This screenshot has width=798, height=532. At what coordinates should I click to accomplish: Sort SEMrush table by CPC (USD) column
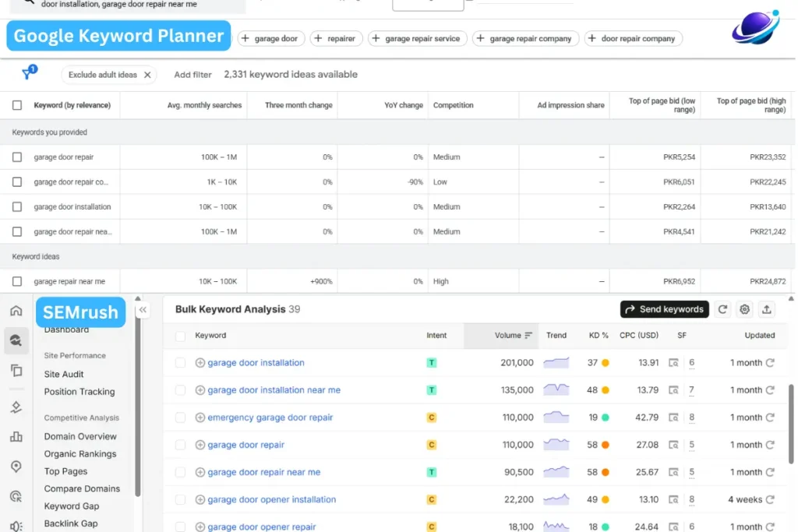[x=639, y=336]
